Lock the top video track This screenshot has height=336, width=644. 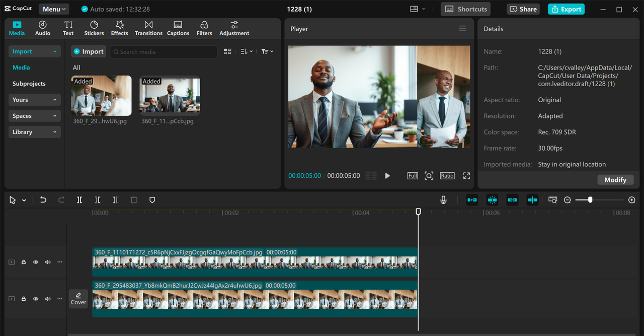pyautogui.click(x=23, y=262)
